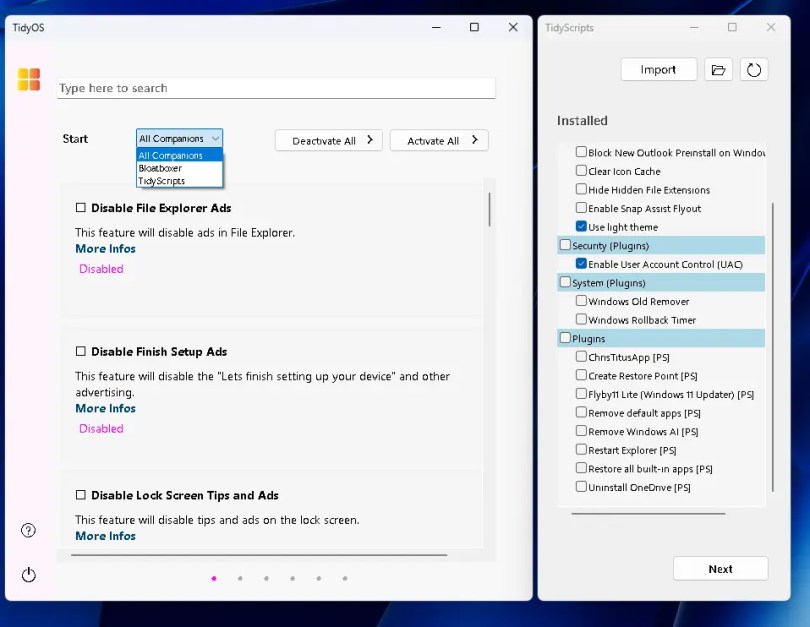Screen dimensions: 810x627
Task: Click the power icon in TidyOS sidebar
Action: click(29, 574)
